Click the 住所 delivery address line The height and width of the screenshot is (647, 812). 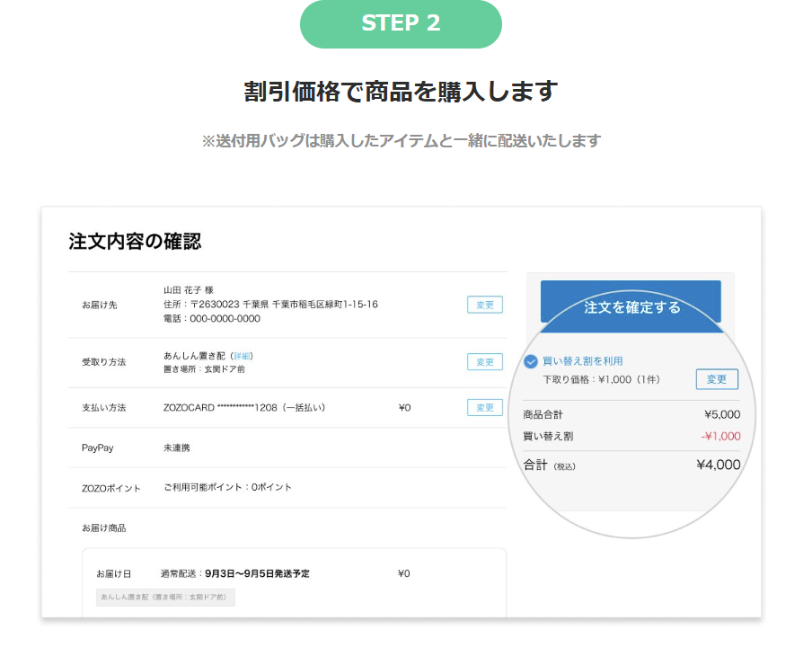click(269, 305)
